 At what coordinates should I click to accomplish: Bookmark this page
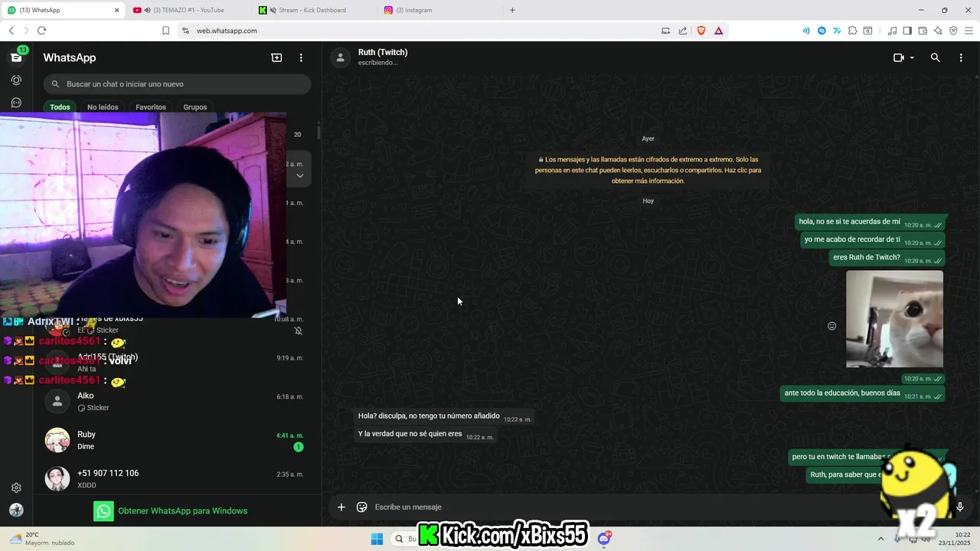(165, 31)
